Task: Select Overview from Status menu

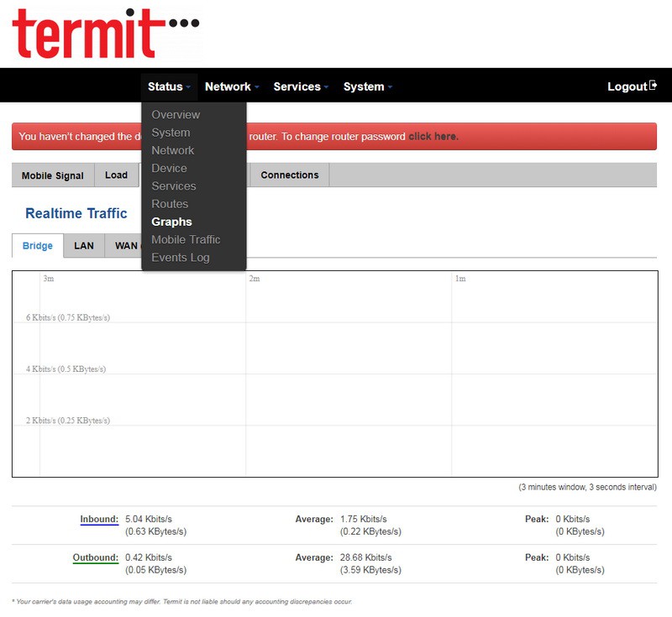Action: [176, 115]
